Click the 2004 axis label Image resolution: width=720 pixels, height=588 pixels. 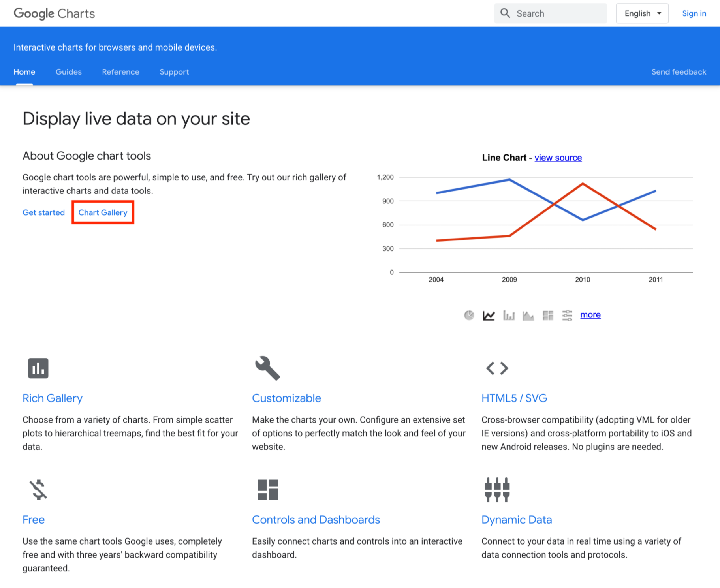click(436, 280)
